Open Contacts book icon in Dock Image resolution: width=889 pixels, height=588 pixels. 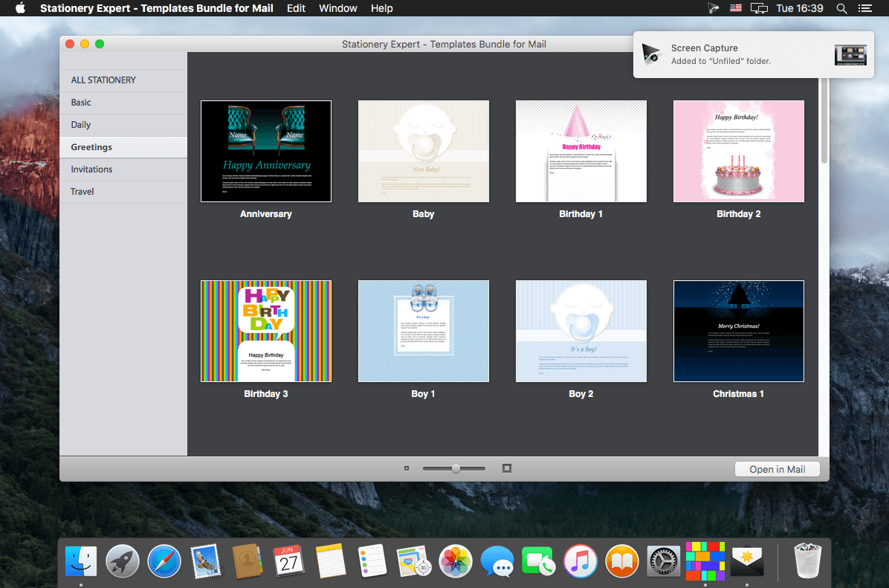click(x=248, y=561)
